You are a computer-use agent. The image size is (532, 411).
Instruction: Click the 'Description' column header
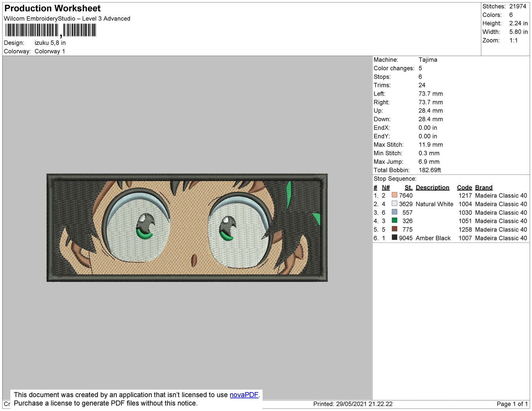(433, 188)
